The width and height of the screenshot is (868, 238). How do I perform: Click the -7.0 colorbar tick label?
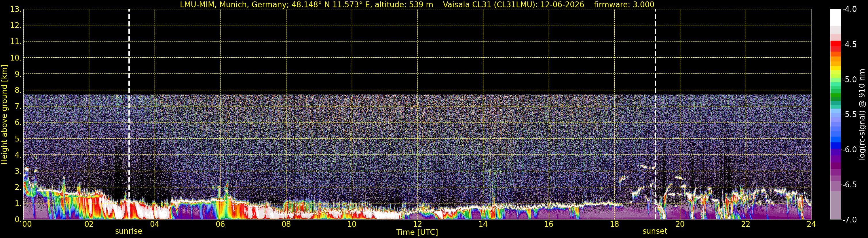[850, 220]
